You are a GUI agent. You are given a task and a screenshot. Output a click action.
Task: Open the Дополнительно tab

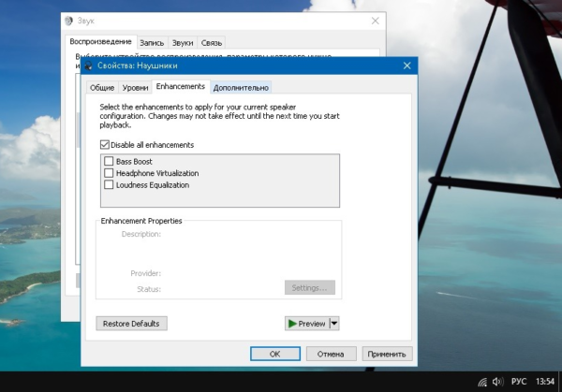pos(241,88)
